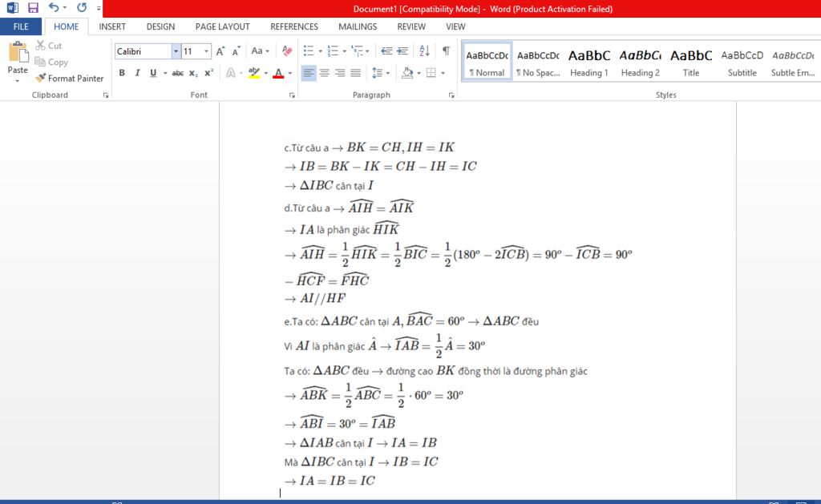This screenshot has height=504, width=821.
Task: Apply the Subtitle style
Action: 742,62
